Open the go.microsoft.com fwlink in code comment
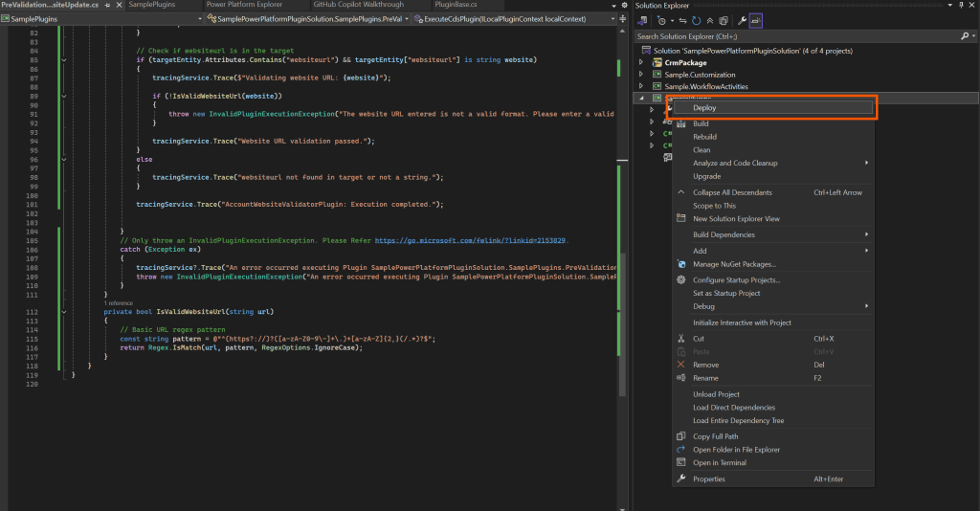This screenshot has height=511, width=980. [470, 240]
